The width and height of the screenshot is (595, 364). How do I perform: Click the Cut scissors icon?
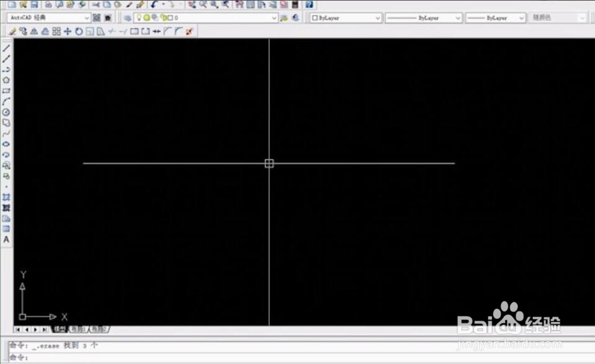tap(95, 4)
